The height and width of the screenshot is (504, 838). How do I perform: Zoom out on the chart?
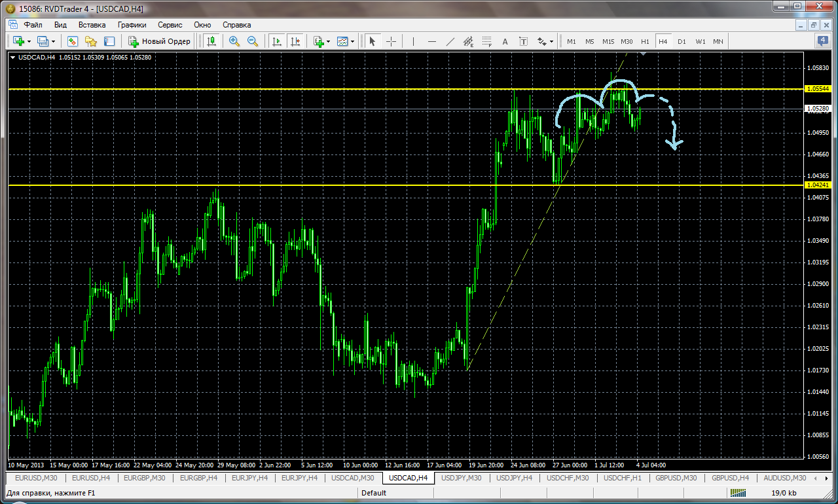click(x=253, y=41)
